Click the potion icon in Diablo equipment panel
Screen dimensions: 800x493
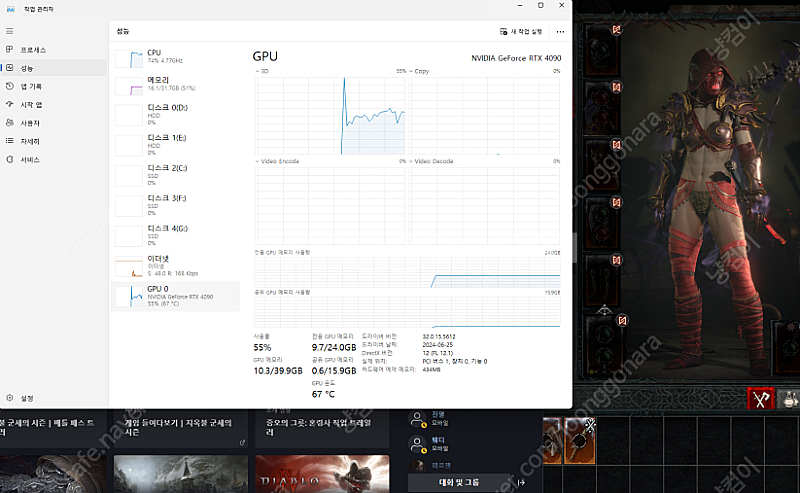click(789, 399)
